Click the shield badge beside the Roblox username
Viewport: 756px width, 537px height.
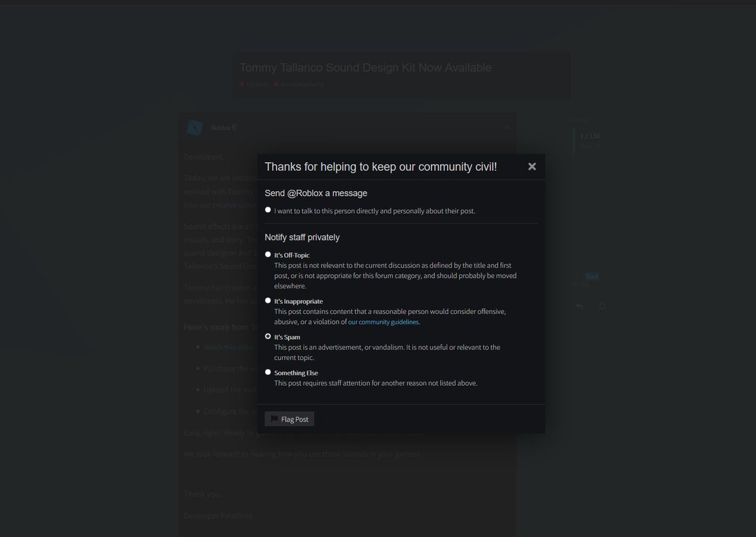tap(234, 126)
